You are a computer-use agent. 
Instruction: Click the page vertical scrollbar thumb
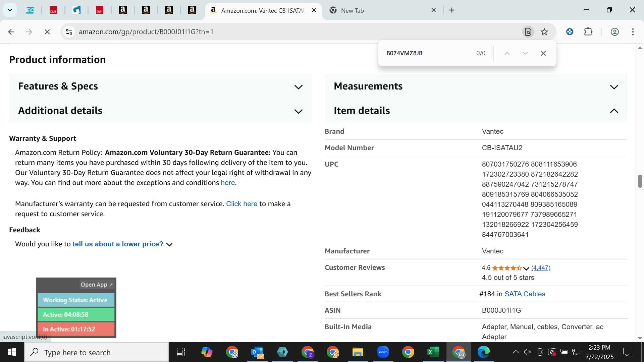[x=640, y=181]
